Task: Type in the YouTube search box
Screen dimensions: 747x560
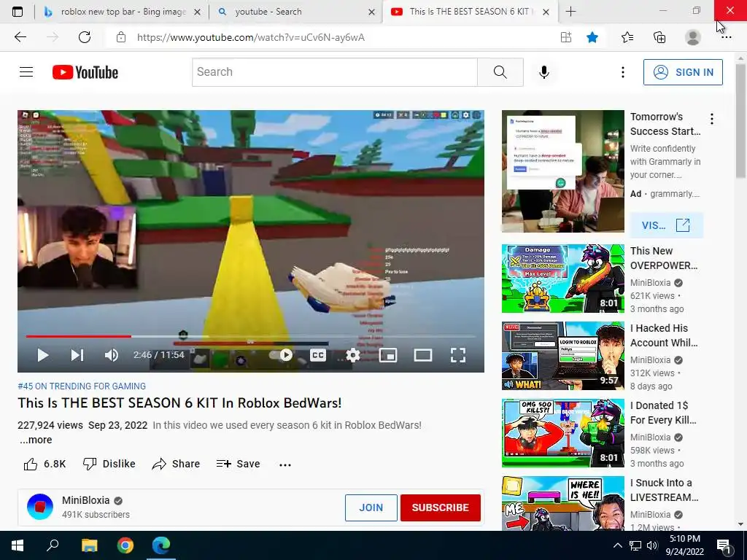Action: coord(334,72)
